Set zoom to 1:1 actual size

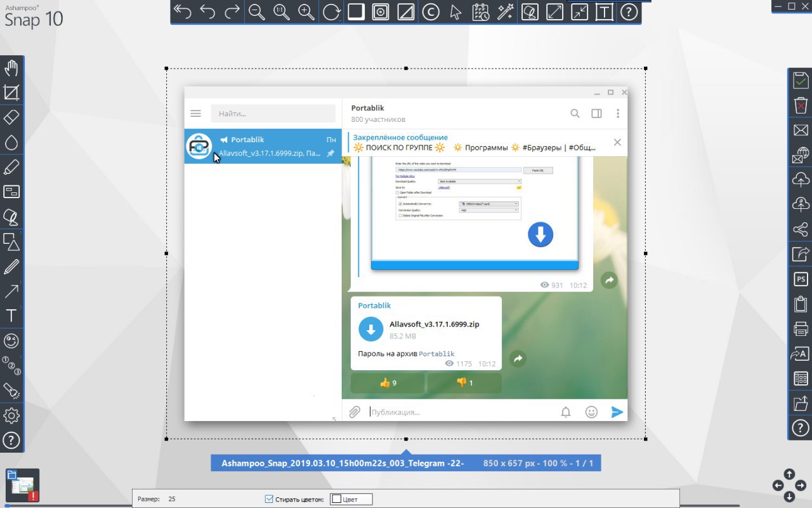[x=282, y=12]
